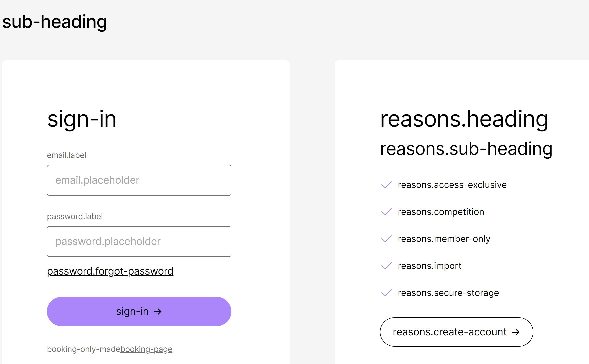Click the sign-in heading in the form card
The image size is (589, 364).
pos(82,119)
